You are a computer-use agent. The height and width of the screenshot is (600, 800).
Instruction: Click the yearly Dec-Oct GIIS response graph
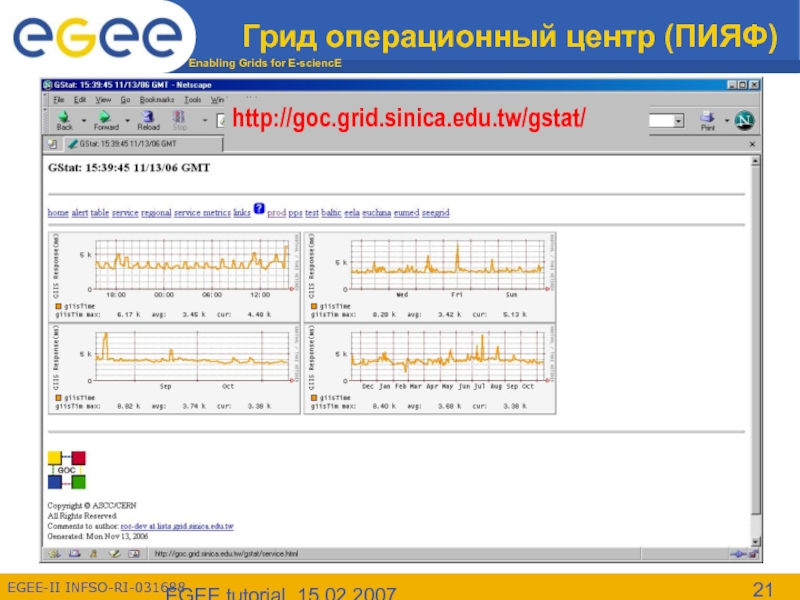tap(430, 368)
